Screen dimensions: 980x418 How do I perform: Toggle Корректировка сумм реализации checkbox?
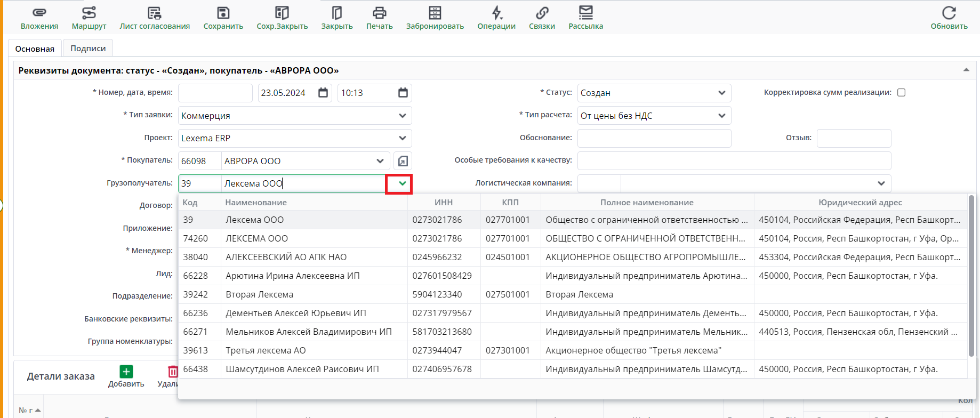pos(901,93)
